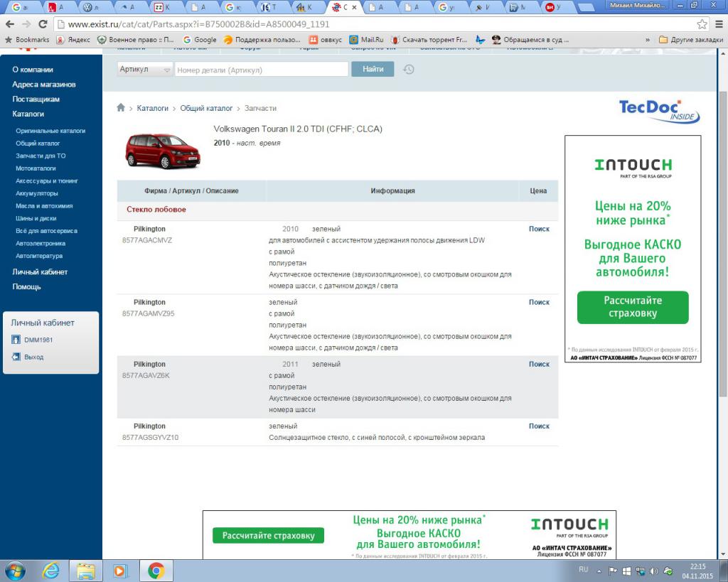Open Личный кабинет in the blue sidebar menu

pos(40,272)
